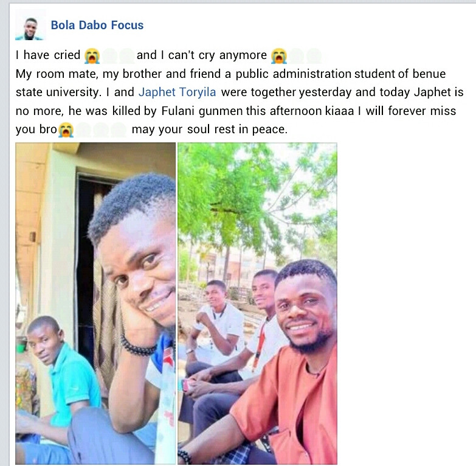Screen dimensions: 476x466
Task: Click faded emoji just before "may your soul"
Action: [x=119, y=130]
